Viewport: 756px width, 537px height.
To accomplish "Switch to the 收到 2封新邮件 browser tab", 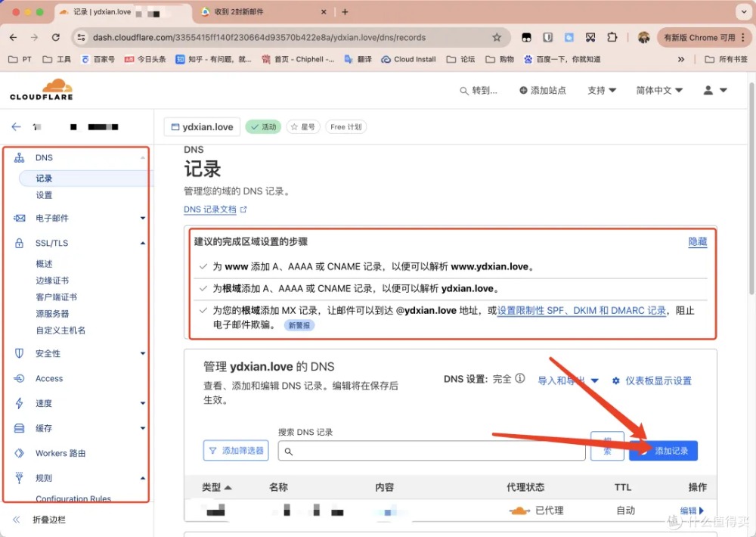I will coord(263,11).
